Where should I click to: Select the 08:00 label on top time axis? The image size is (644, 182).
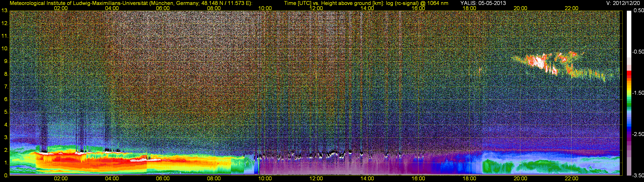coord(214,8)
